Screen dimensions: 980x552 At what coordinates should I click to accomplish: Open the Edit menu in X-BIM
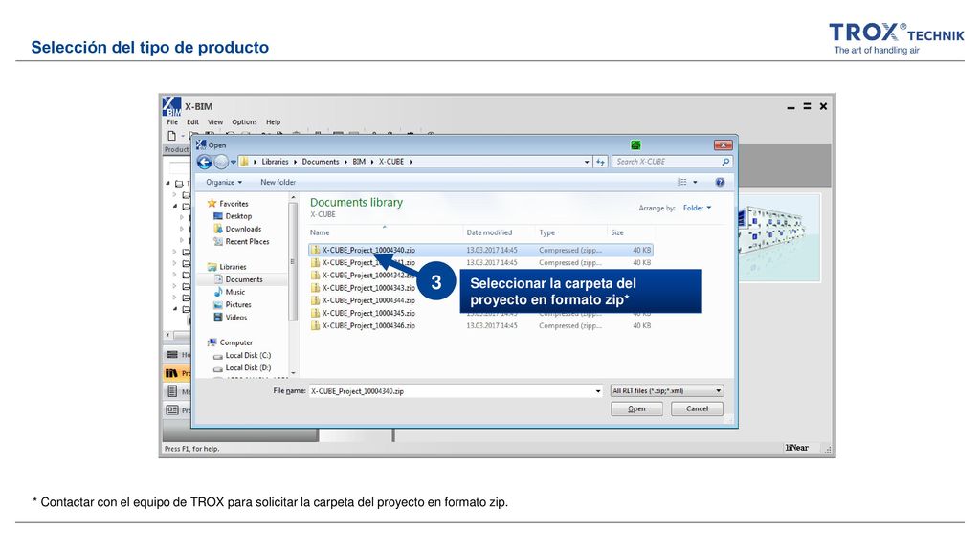[x=193, y=122]
